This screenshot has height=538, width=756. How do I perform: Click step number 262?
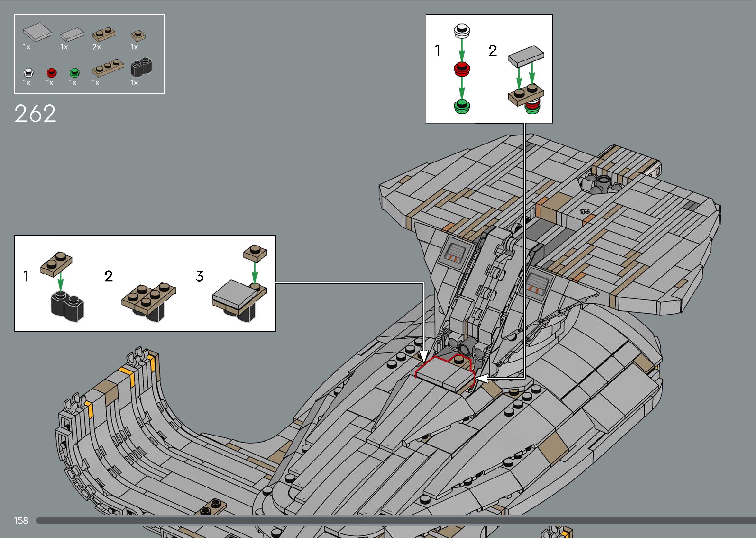35,114
